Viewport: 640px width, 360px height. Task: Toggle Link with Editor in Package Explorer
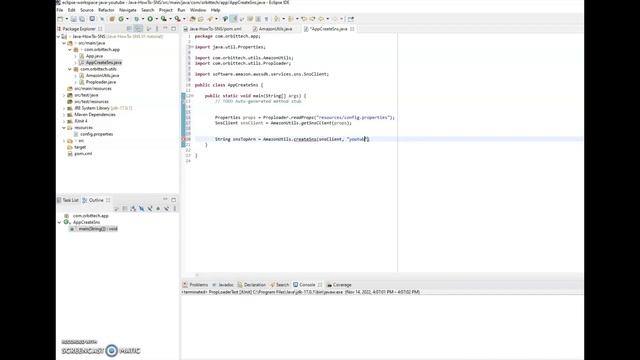pos(138,29)
